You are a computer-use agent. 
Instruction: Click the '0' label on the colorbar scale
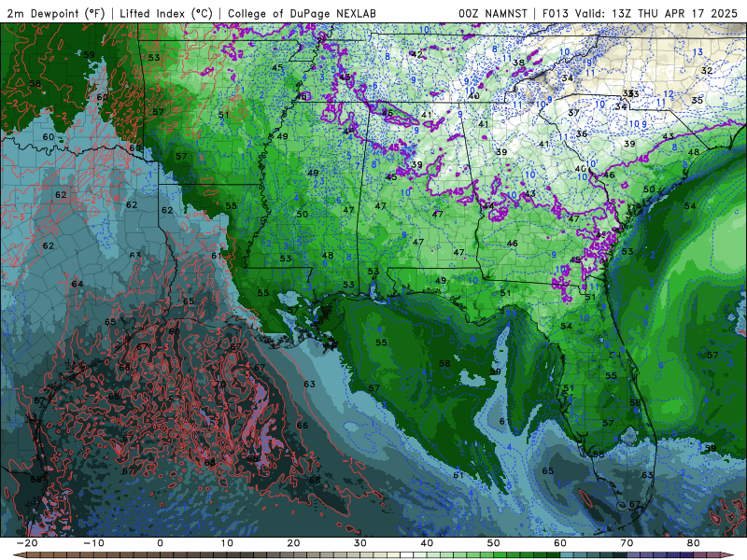point(160,543)
